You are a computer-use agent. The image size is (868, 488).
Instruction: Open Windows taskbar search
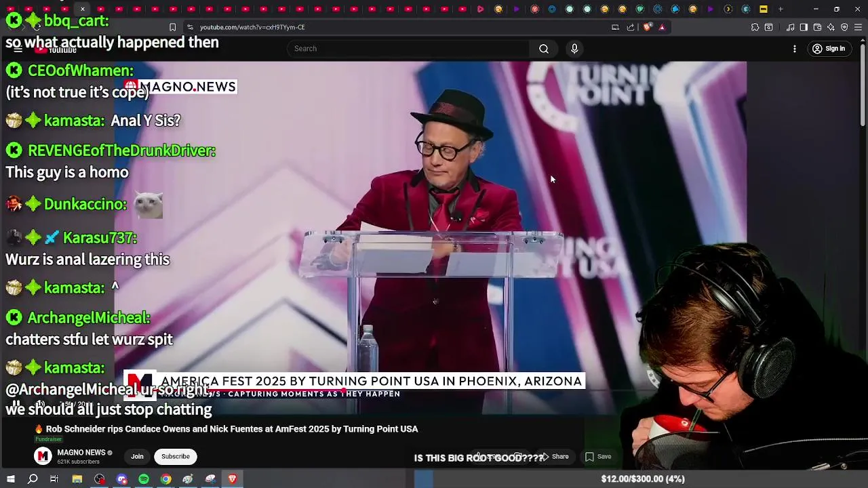coord(33,479)
